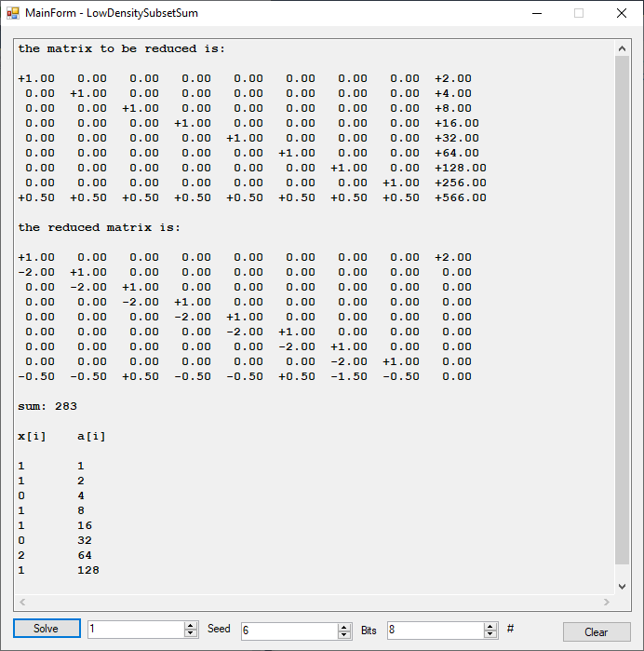This screenshot has height=651, width=644.
Task: Click the vertical scrollbar down arrow
Action: 623,587
